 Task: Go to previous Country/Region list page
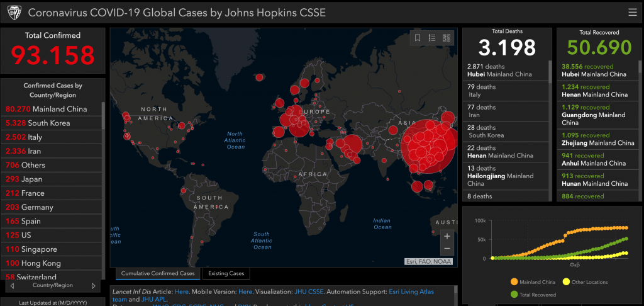click(11, 286)
